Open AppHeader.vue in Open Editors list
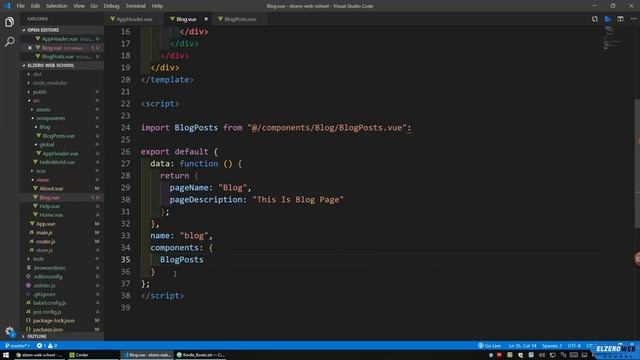The width and height of the screenshot is (640, 360). 60,39
